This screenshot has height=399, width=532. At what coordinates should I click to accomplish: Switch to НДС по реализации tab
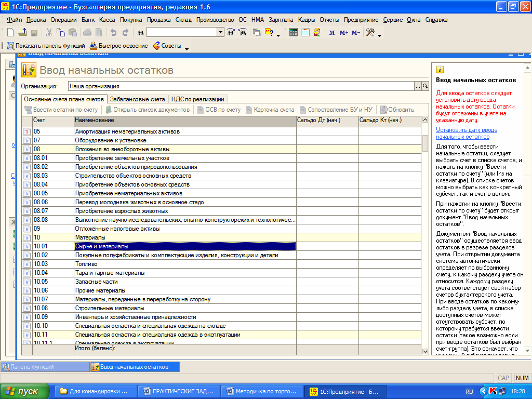click(198, 99)
